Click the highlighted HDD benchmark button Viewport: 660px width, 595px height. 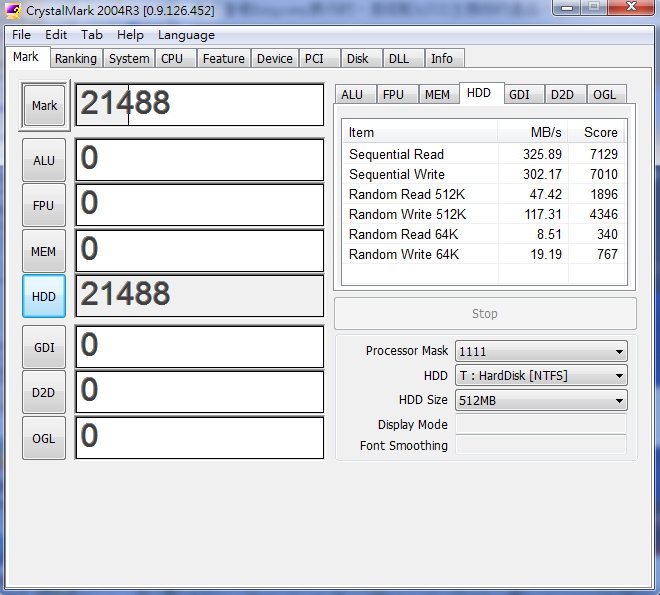pos(44,296)
